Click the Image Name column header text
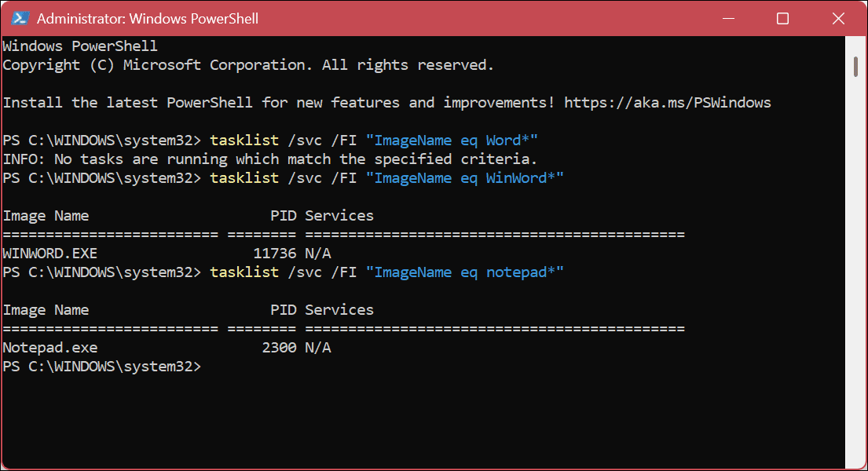The height and width of the screenshot is (471, 868). [46, 215]
